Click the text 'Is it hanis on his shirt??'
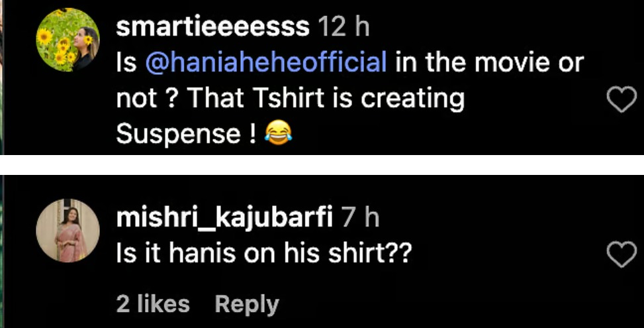The width and height of the screenshot is (644, 328). click(x=263, y=253)
